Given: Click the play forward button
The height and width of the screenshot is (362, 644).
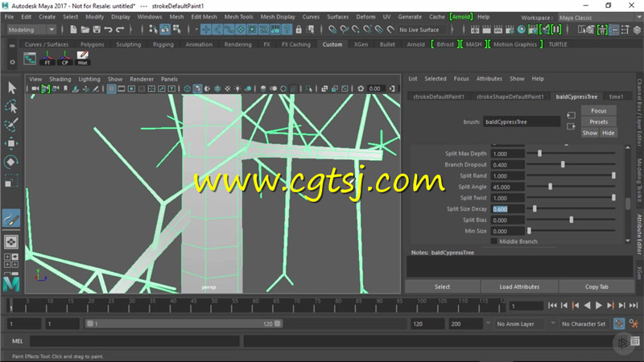Looking at the screenshot, I should tap(599, 306).
